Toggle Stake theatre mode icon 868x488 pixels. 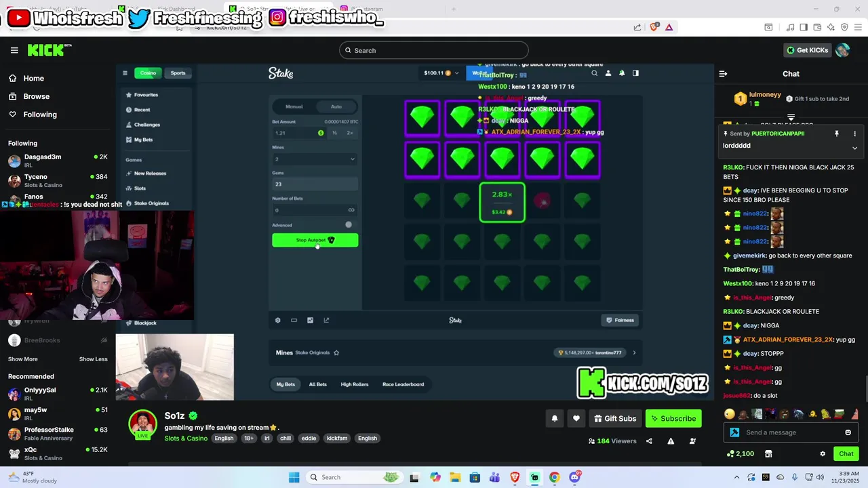click(294, 320)
